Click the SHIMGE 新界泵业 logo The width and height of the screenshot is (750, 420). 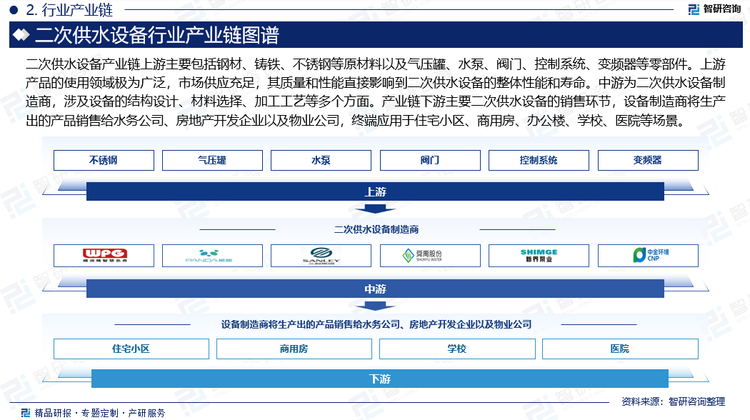click(539, 255)
